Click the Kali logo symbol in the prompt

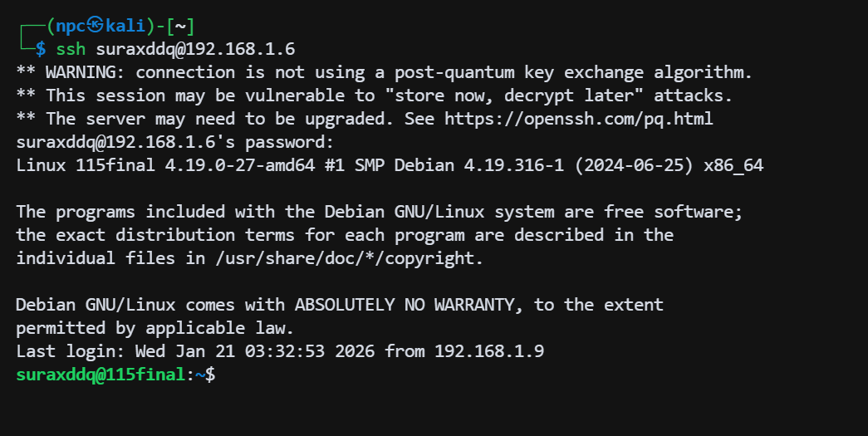[95, 27]
